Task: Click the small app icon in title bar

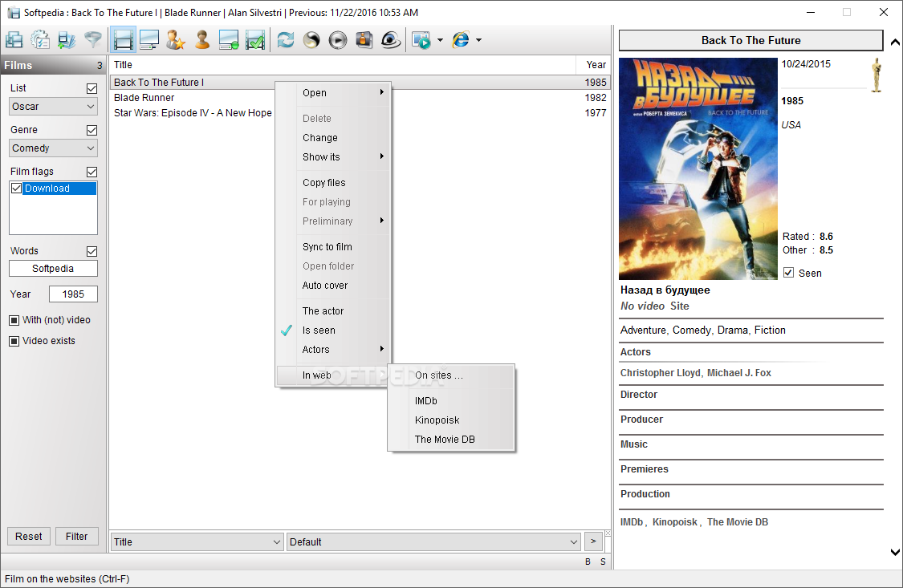Action: coord(14,12)
